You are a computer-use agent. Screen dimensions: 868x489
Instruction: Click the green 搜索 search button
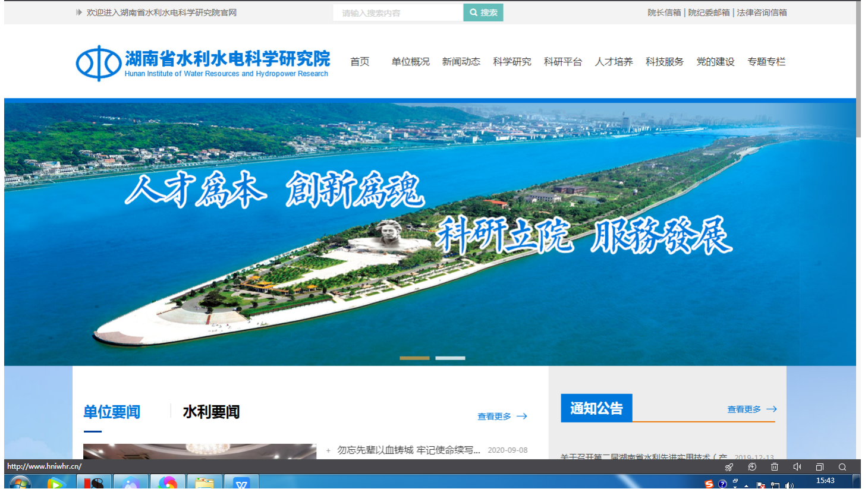(x=483, y=12)
